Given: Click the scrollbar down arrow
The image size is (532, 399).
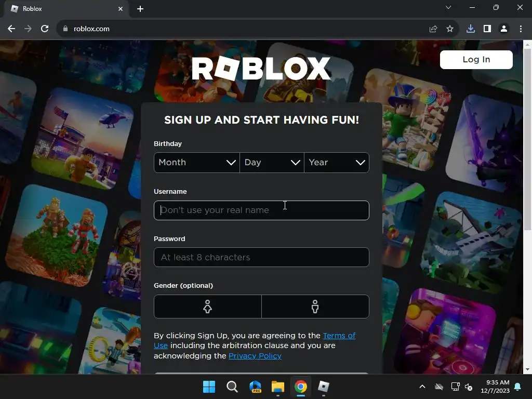Looking at the screenshot, I should 527,369.
